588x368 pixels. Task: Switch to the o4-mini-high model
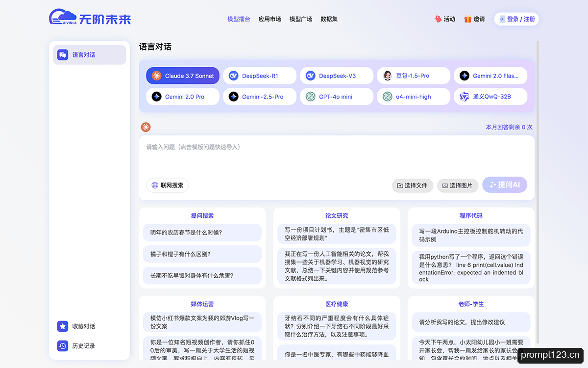[414, 97]
